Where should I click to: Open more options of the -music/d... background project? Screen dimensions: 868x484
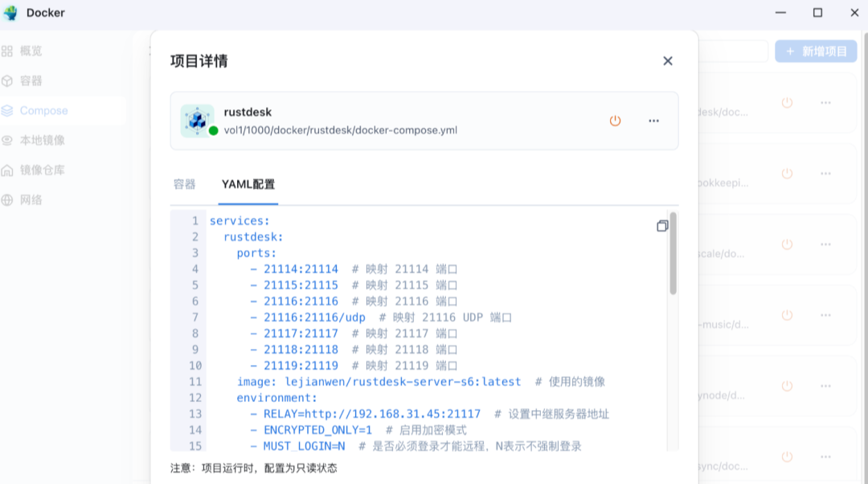click(x=825, y=315)
